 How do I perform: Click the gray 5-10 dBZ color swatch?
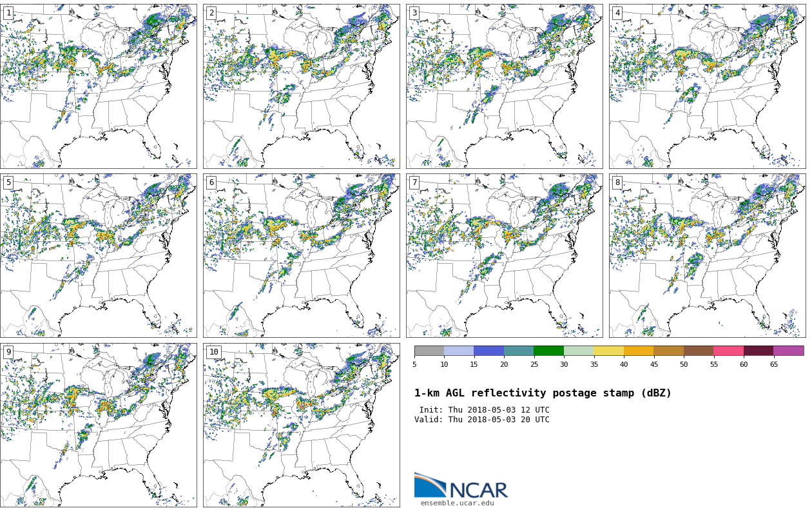point(429,351)
